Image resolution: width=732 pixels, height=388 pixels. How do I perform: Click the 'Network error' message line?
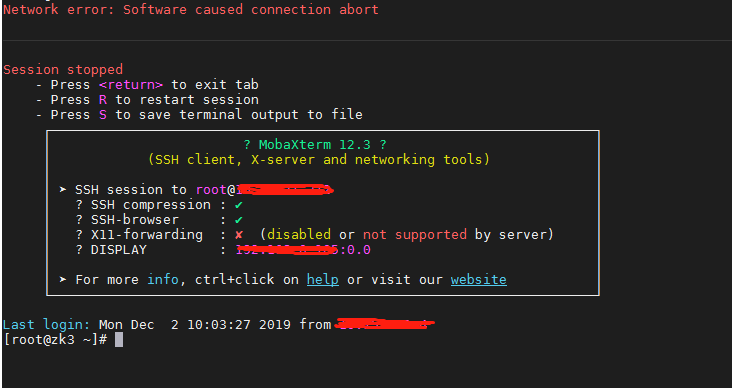(x=190, y=10)
